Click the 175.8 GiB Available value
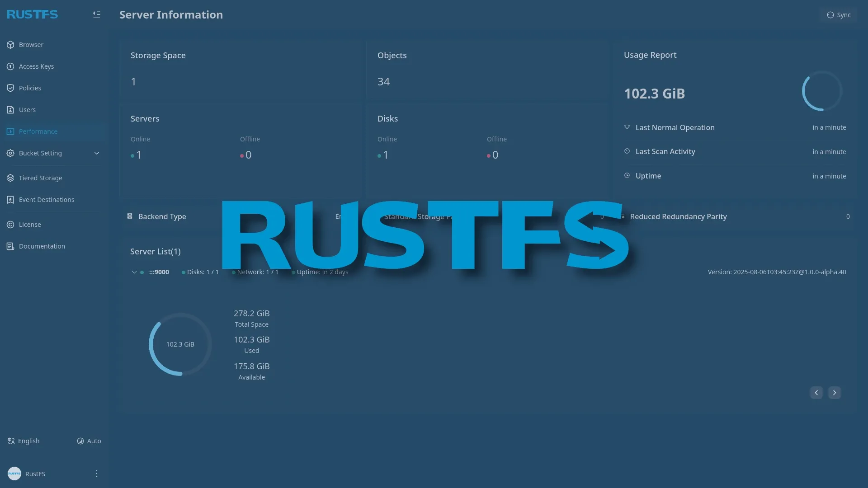 (252, 366)
